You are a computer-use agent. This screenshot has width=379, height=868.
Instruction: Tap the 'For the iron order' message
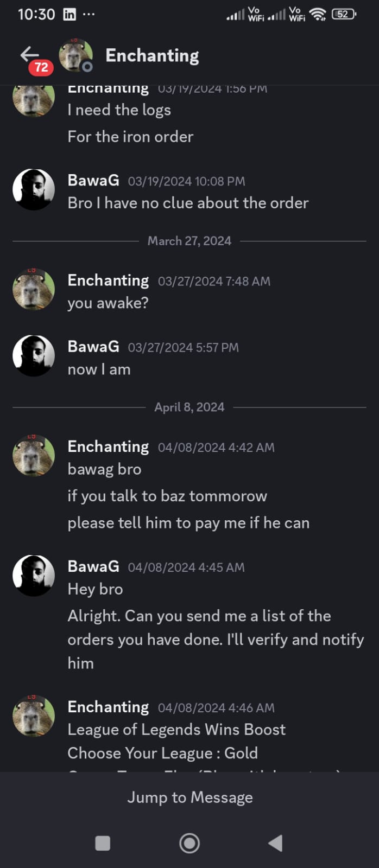coord(130,137)
